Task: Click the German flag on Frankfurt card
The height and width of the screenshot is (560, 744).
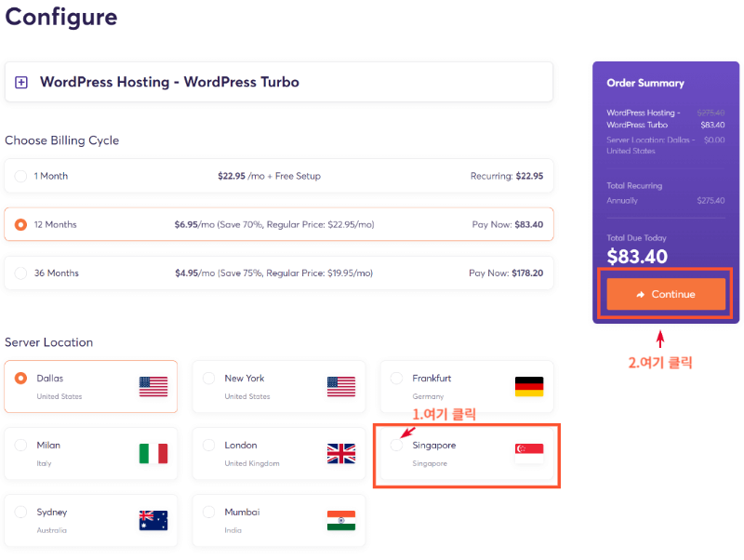Action: coord(529,386)
